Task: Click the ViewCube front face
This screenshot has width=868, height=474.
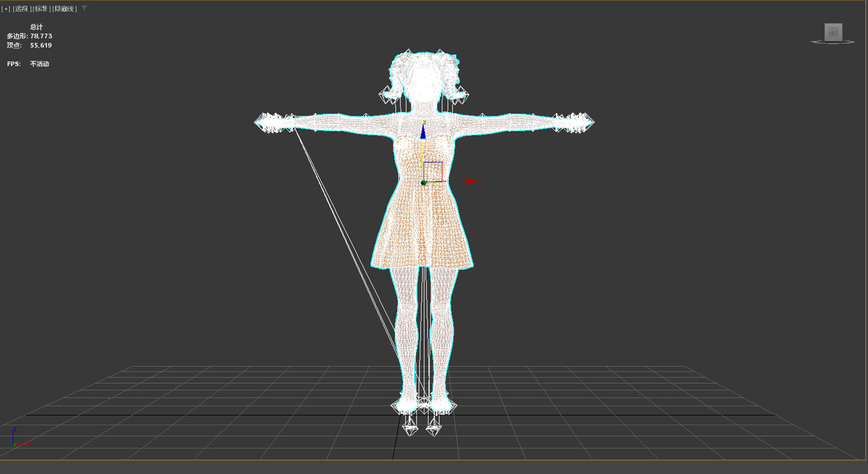Action: tap(833, 32)
